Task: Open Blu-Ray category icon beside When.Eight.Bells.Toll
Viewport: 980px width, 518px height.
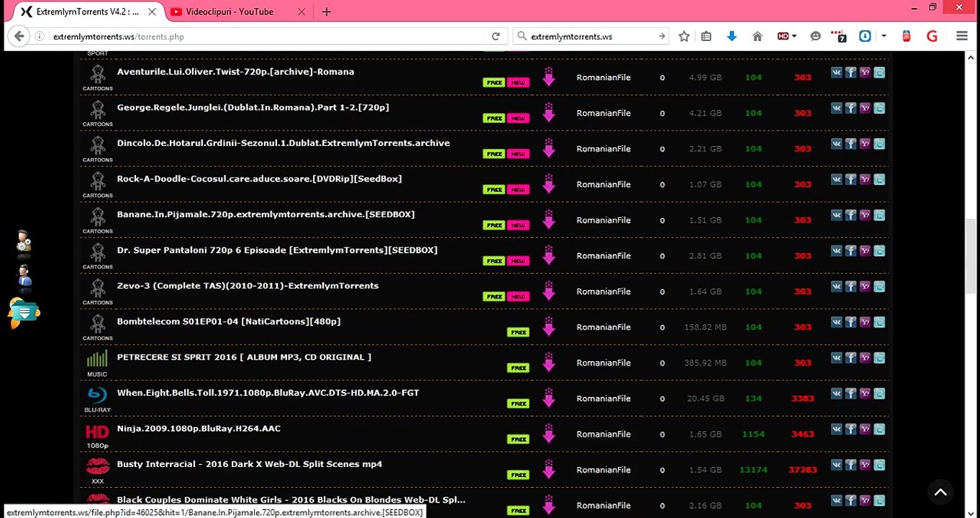Action: (97, 399)
